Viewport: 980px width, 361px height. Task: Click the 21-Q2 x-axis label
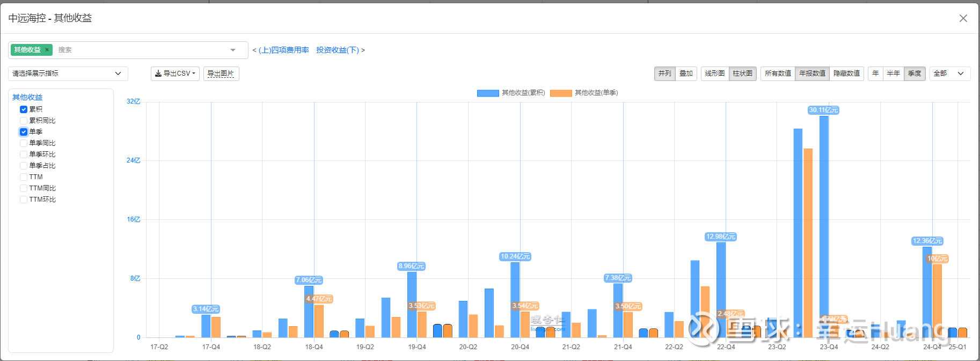click(x=571, y=347)
